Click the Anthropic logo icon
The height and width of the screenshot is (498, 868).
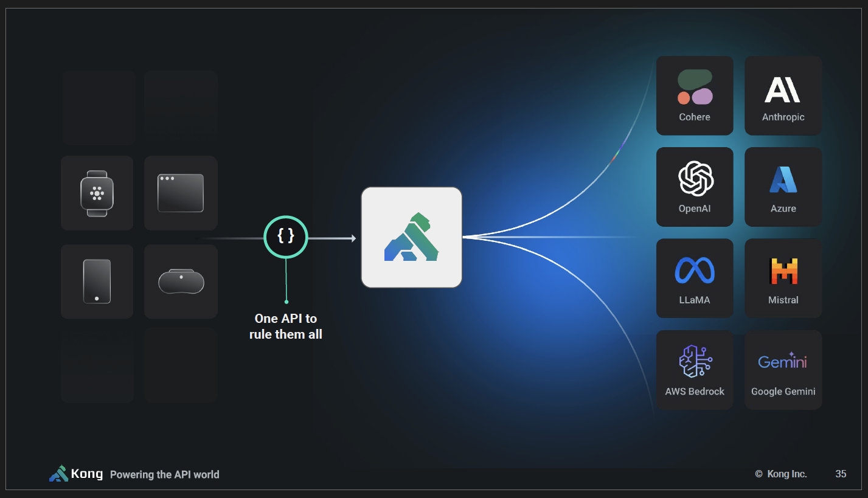tap(782, 89)
